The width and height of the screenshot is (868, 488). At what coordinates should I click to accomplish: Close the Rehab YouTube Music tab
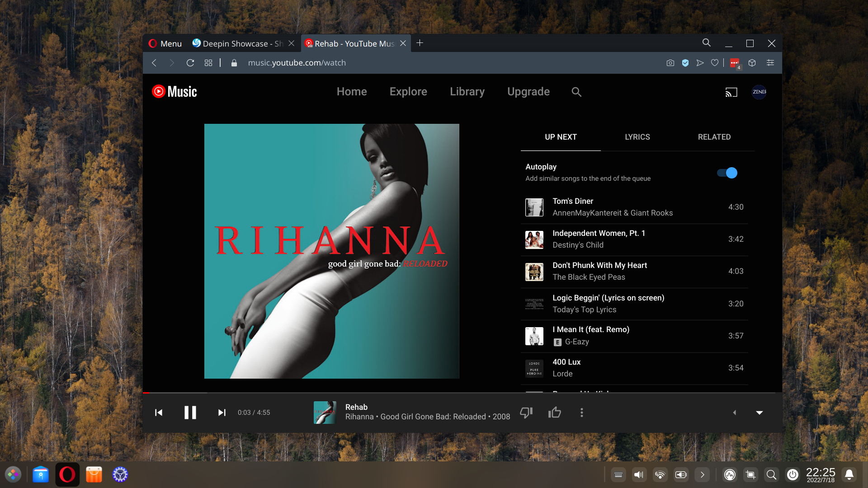(403, 43)
